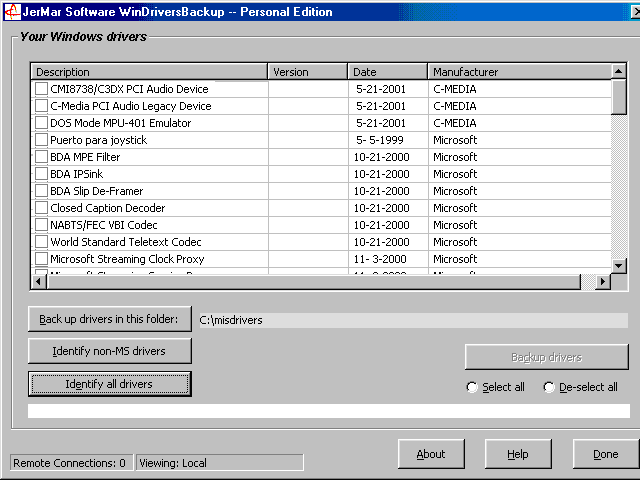
Task: Check the CMI8738/C3DX PCI Audio Device box
Action: (41, 89)
